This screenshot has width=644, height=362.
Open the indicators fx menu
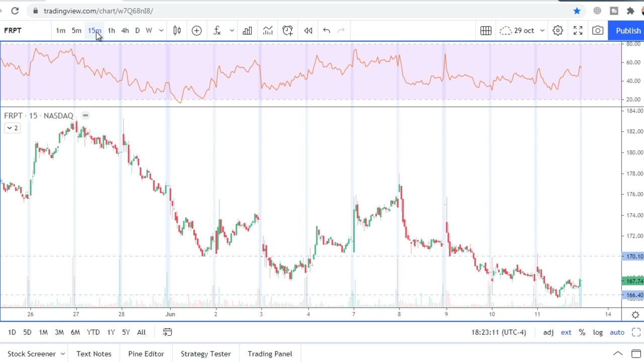click(x=217, y=31)
